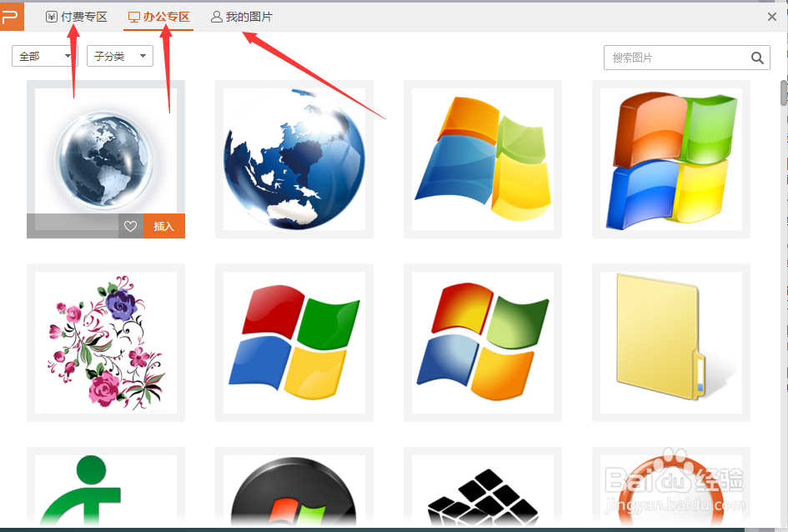
Task: Expand the 子分类 subcategory dropdown
Action: click(119, 56)
